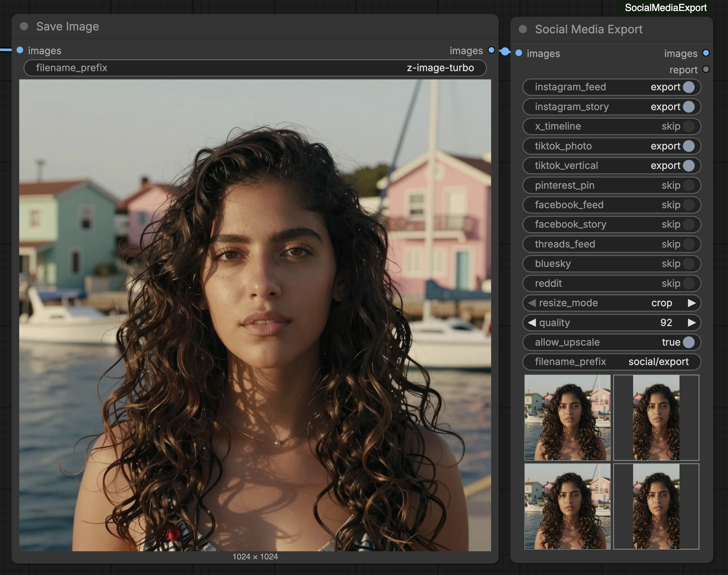This screenshot has height=575, width=728.
Task: Click Save Image's images input socket
Action: coord(20,50)
